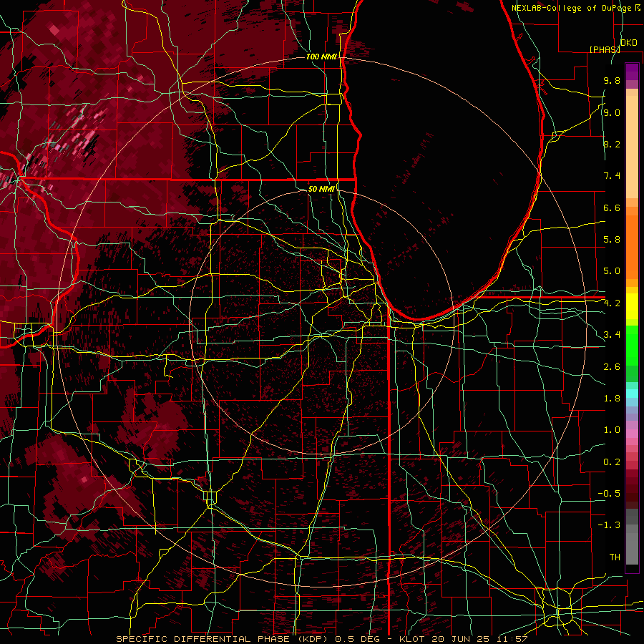Viewport: 644px width, 644px height.
Task: Select the '4.2' value on the KDP scale
Action: (x=612, y=303)
